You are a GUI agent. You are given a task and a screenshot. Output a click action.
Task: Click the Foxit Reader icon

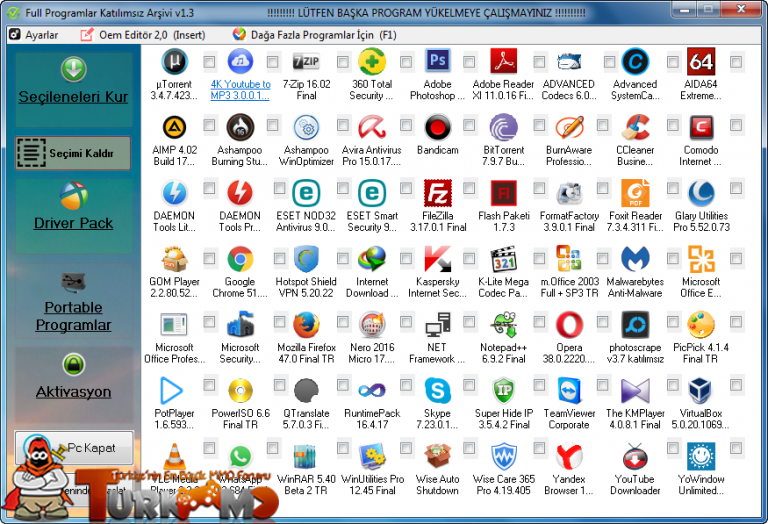point(635,193)
